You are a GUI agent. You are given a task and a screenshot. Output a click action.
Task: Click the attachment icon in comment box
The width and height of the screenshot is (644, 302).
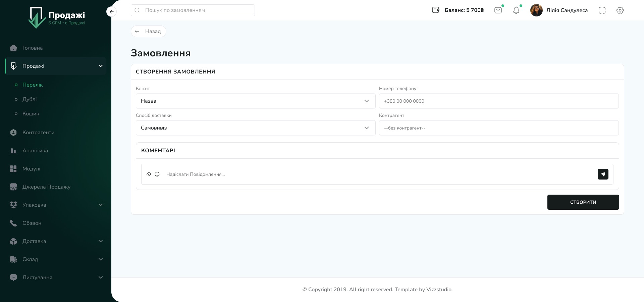(149, 174)
